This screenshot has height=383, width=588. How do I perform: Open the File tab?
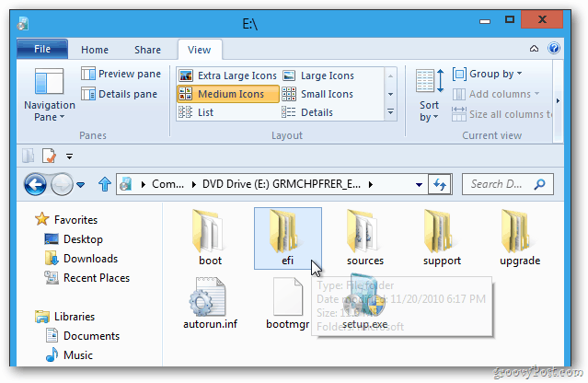click(x=42, y=49)
